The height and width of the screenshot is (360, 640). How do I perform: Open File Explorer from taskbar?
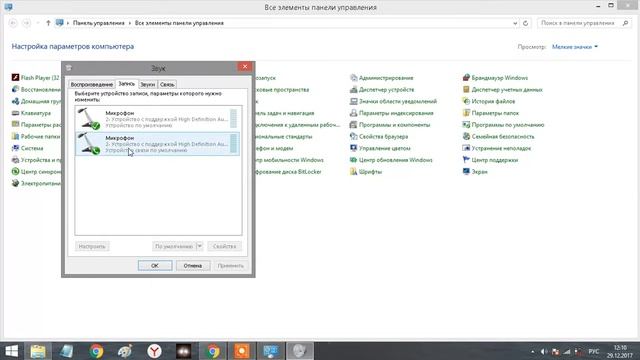38,351
